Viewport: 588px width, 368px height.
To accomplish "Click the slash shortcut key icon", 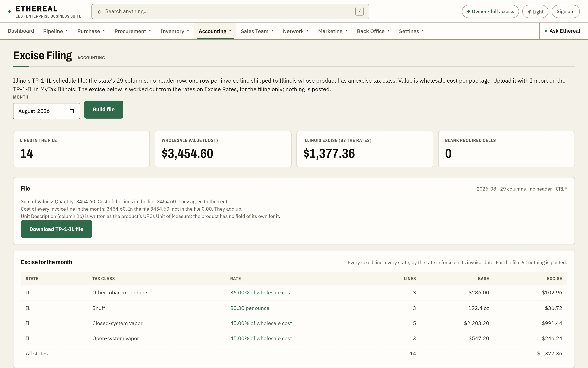I will tap(359, 11).
